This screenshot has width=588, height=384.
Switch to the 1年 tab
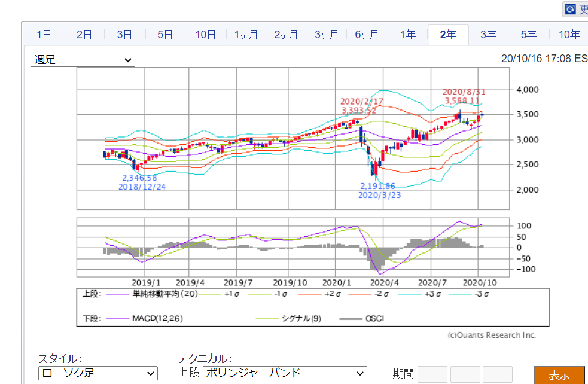[407, 35]
